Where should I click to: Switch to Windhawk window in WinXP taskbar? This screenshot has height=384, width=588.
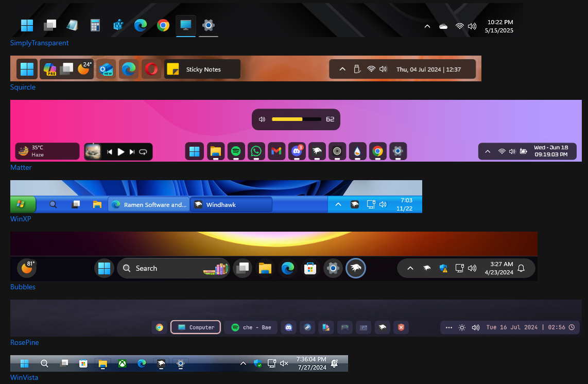tap(231, 204)
